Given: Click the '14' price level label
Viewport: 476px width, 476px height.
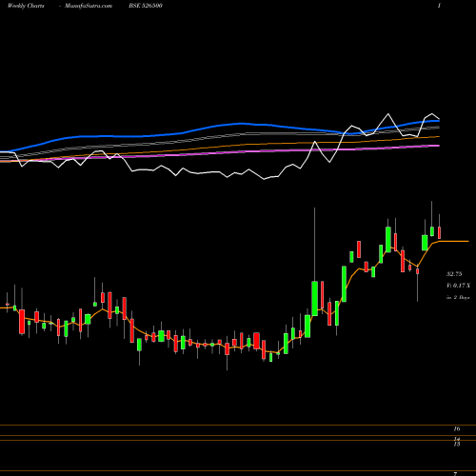Looking at the screenshot, I should tap(457, 440).
